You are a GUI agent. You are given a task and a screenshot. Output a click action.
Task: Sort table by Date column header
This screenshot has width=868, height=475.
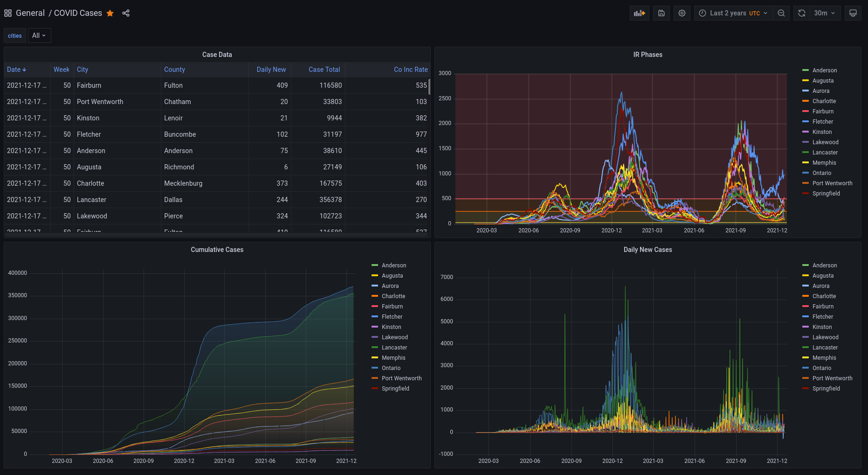click(x=16, y=70)
